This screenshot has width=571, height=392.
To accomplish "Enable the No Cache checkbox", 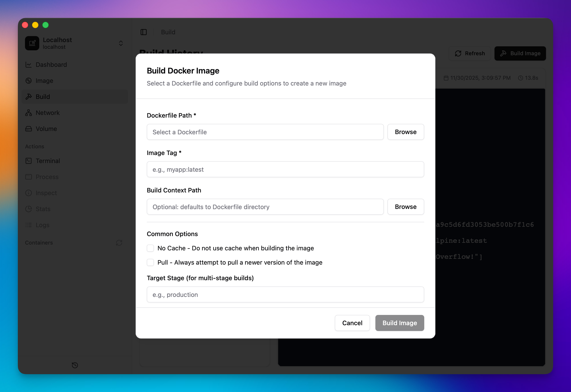I will tap(150, 248).
